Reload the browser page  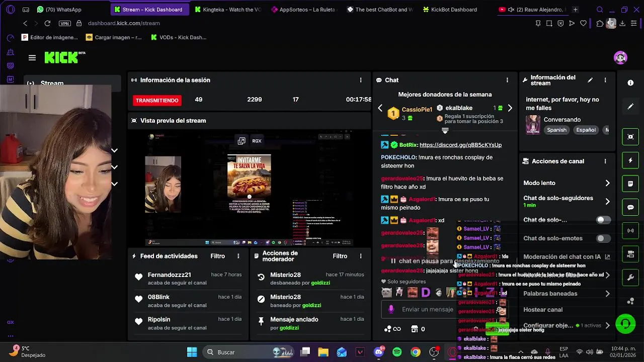pos(47,23)
